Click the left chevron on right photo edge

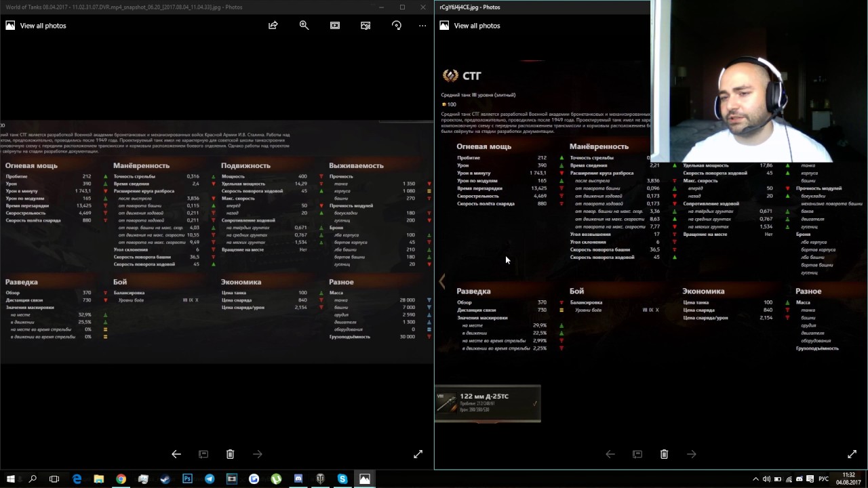[x=442, y=281]
